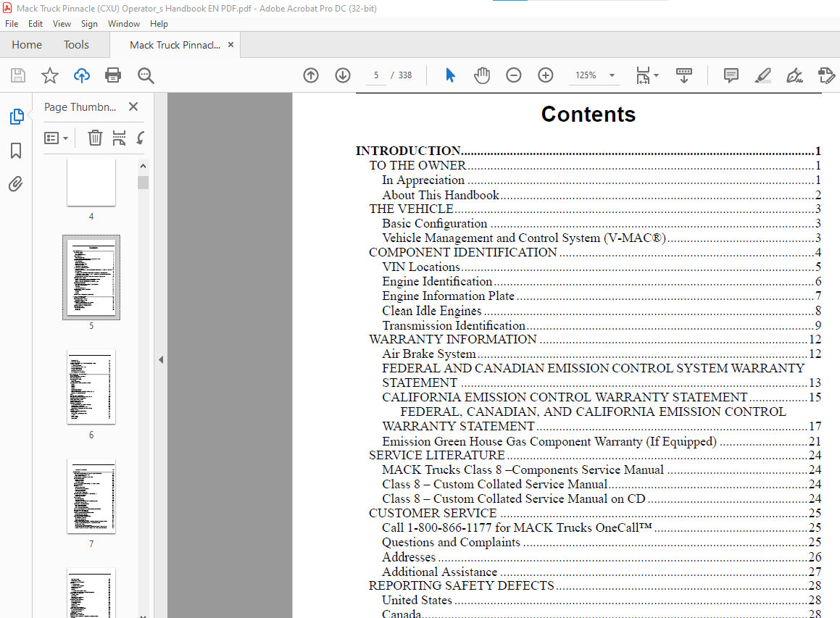The height and width of the screenshot is (618, 840).
Task: Click SERVICE LITERATURE contents entry
Action: (594, 455)
